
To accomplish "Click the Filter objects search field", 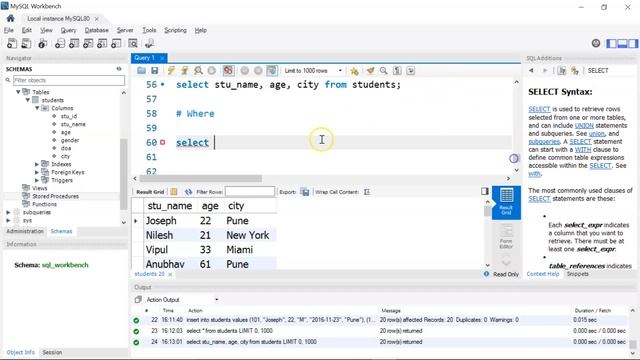I will [x=69, y=80].
